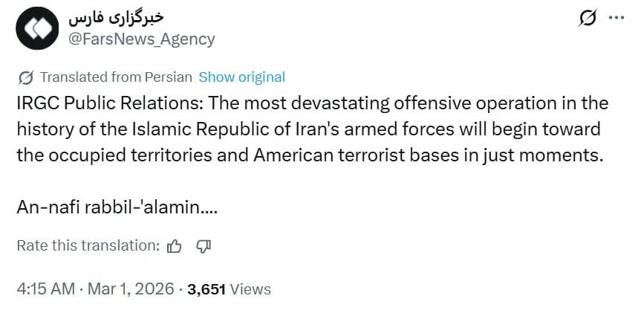
Task: Click the Grok icon beside the ellipsis
Action: click(x=586, y=19)
